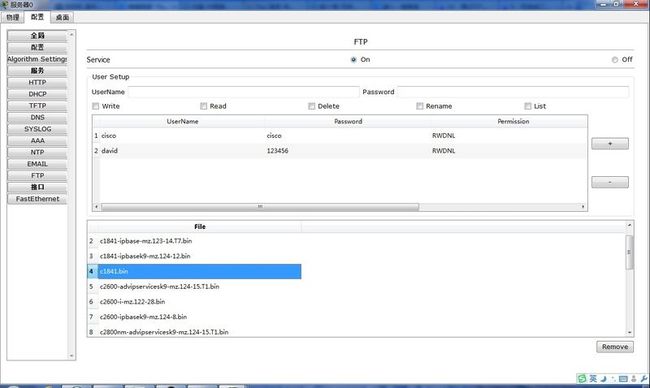Click the IME user account icon
Viewport: 650px width, 388px height.
point(633,378)
